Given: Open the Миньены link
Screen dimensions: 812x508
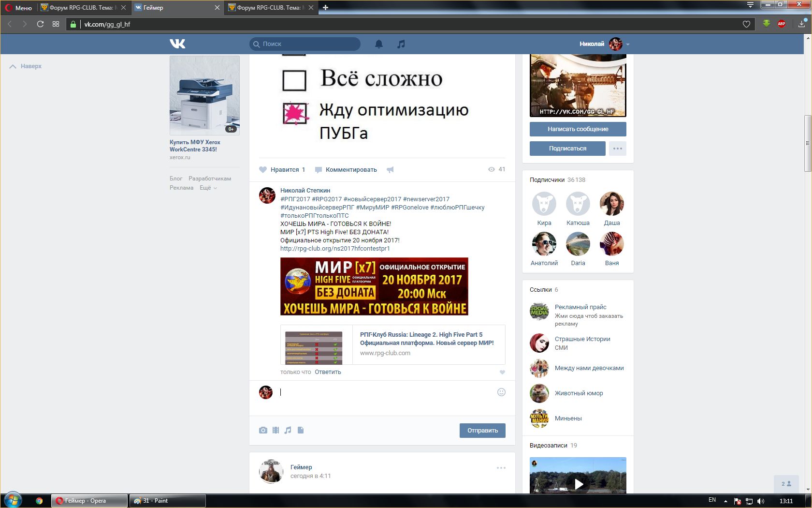Looking at the screenshot, I should click(568, 418).
